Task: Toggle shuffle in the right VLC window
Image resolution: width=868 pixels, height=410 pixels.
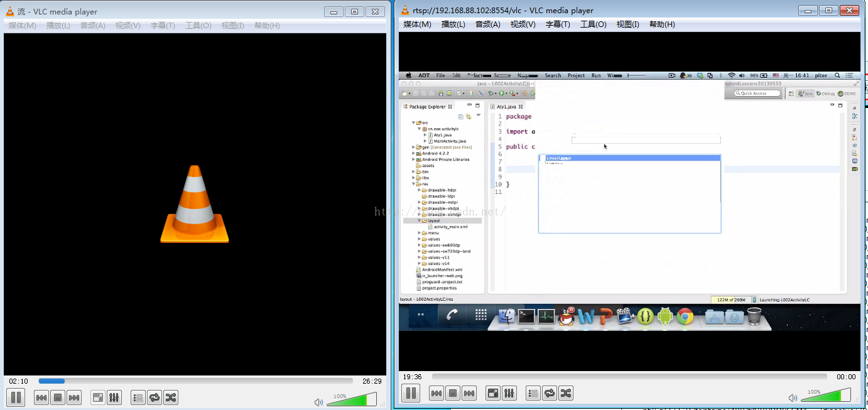Action: (566, 393)
